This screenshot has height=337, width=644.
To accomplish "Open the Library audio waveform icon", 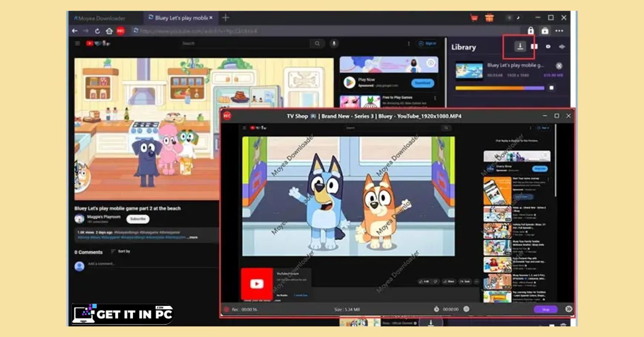I will coord(562,47).
